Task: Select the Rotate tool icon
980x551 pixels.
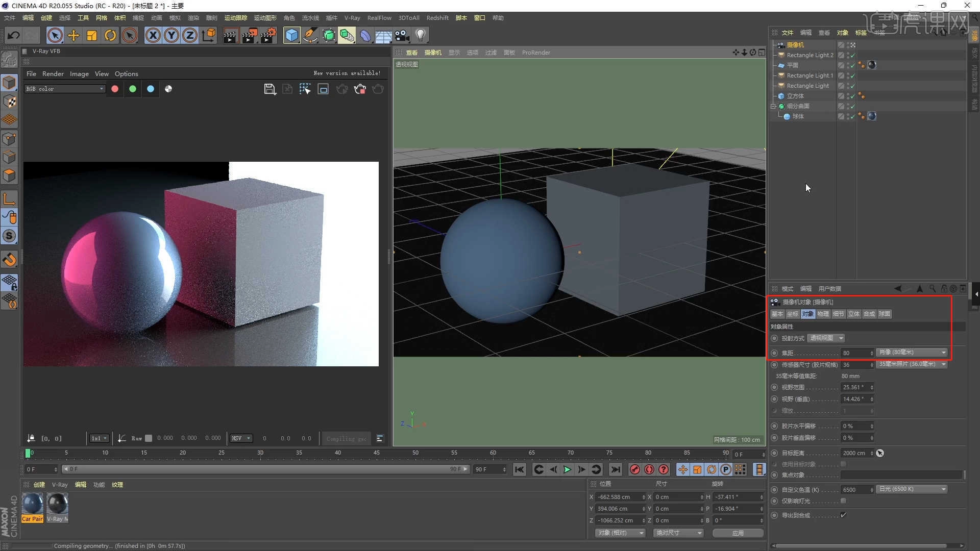Action: point(110,35)
